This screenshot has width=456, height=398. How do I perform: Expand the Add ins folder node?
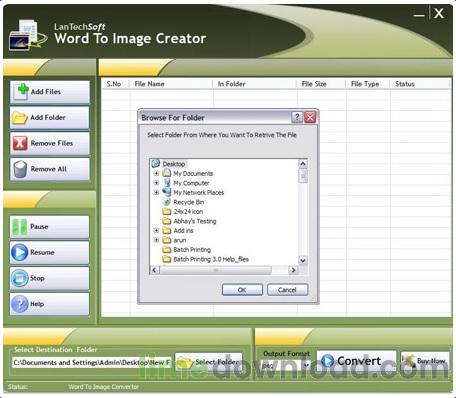[156, 231]
